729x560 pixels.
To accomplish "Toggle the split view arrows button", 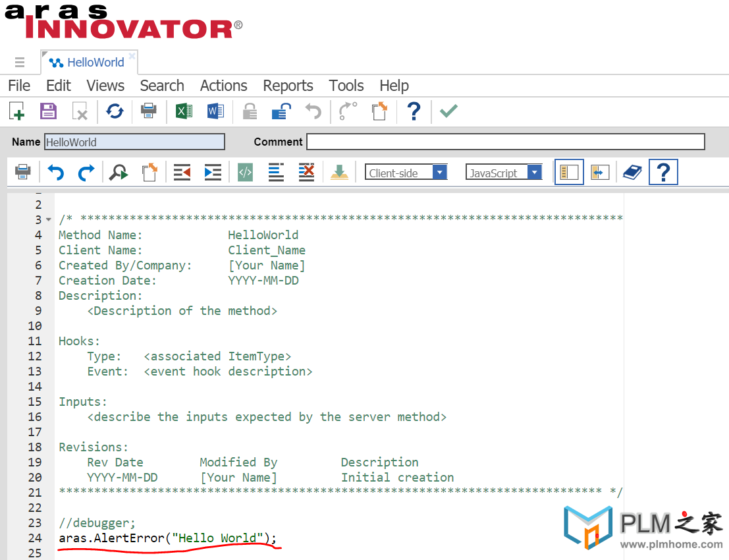I will click(x=600, y=173).
